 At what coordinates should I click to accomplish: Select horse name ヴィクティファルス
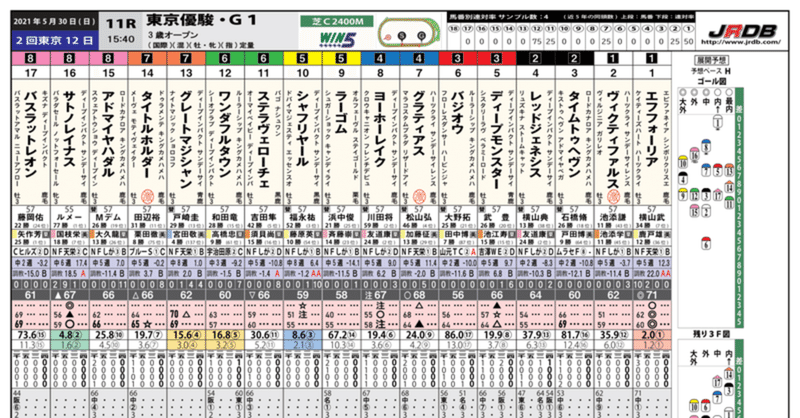[x=613, y=139]
